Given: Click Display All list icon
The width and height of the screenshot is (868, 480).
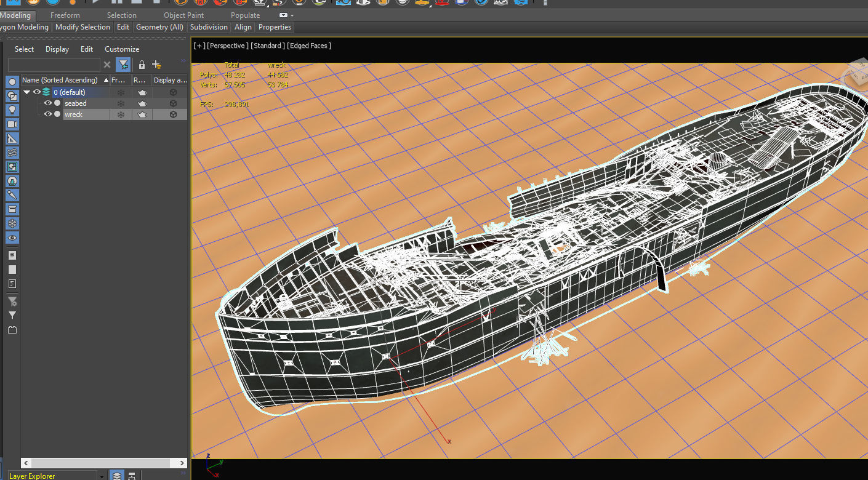Looking at the screenshot, I should (x=12, y=255).
